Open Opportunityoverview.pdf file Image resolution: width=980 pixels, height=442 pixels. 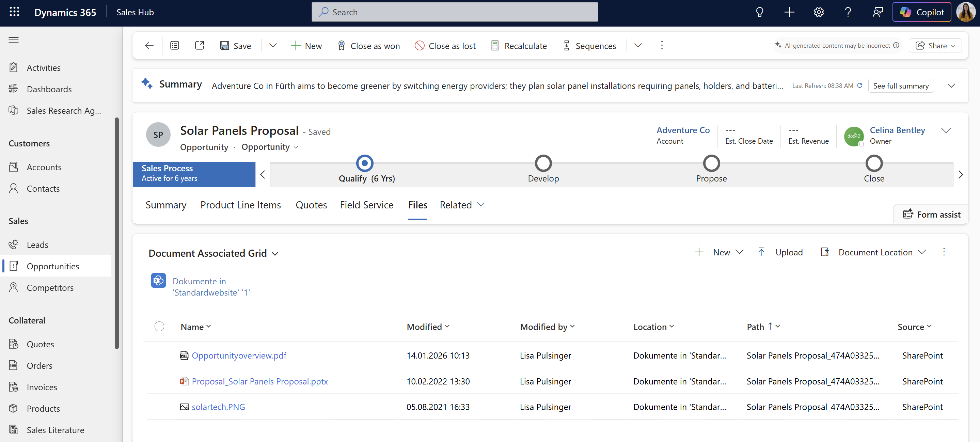[x=239, y=356]
